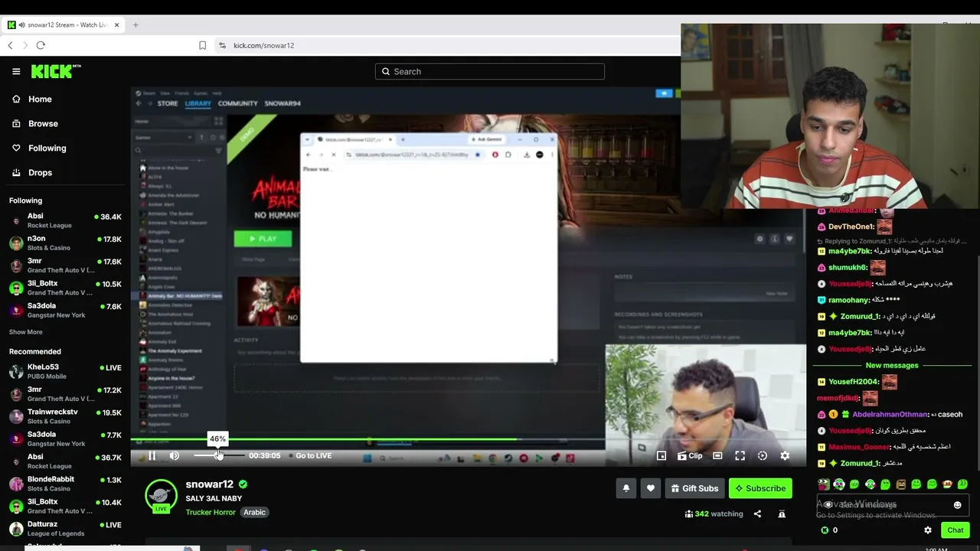Open the recommended KheLo53 PUBG Mobile channel

65,371
